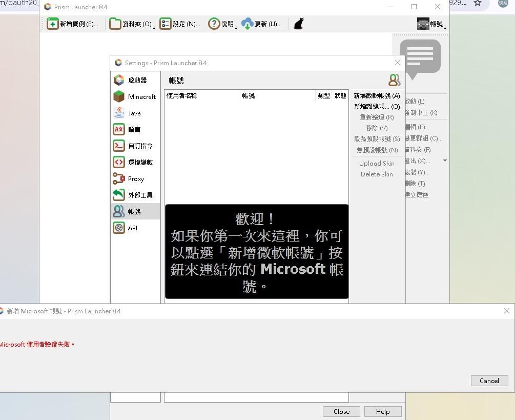The width and height of the screenshot is (515, 420).
Task: Click the Java coffee cup icon
Action: [118, 113]
